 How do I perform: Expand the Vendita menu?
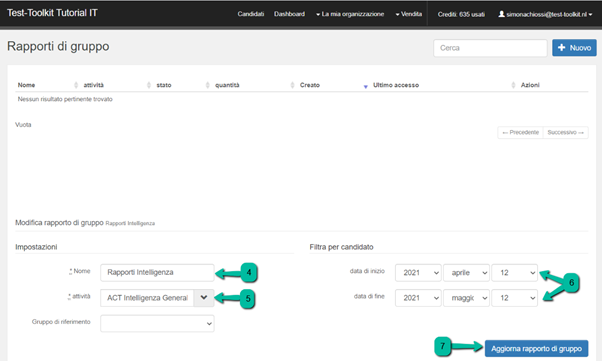coord(408,14)
